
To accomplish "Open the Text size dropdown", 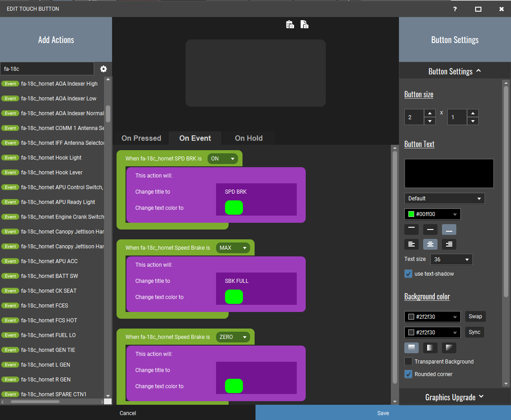I will point(451,260).
